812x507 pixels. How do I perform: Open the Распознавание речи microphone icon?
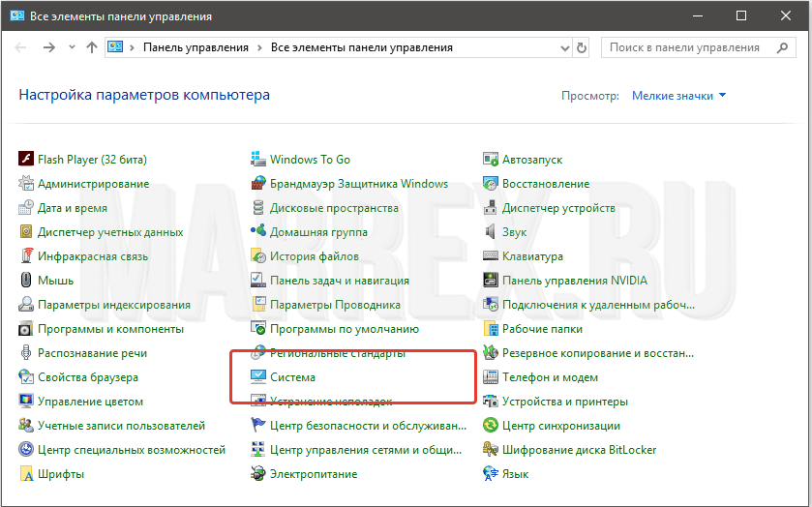click(x=26, y=352)
